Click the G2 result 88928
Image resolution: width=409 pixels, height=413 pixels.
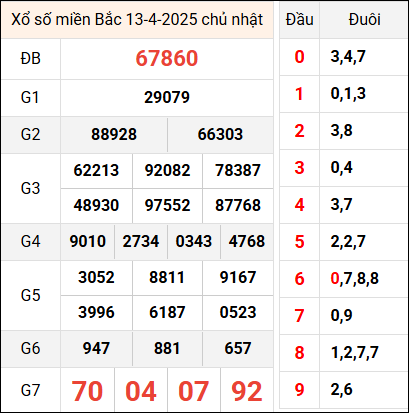tap(114, 134)
